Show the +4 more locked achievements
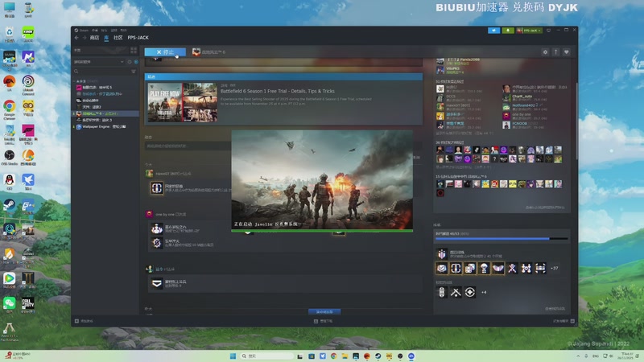 484,292
